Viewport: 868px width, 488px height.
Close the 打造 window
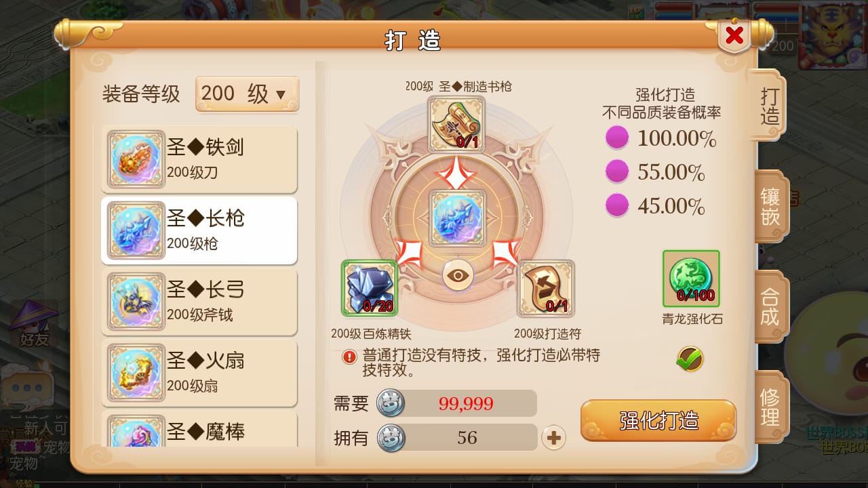coord(734,35)
